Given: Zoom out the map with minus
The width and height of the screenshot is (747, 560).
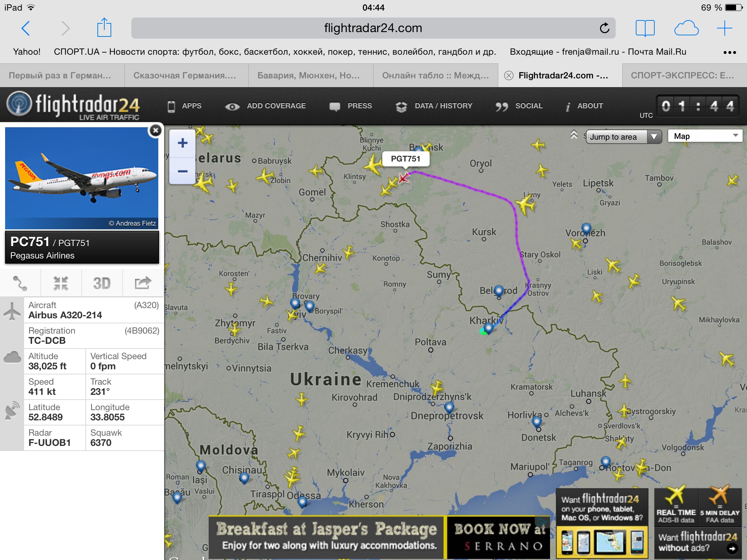Looking at the screenshot, I should click(x=183, y=171).
